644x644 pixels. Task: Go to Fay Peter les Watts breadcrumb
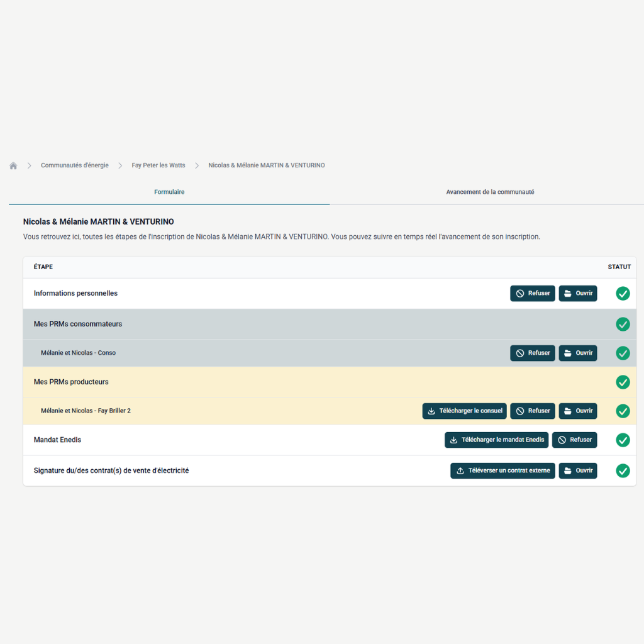coord(158,165)
